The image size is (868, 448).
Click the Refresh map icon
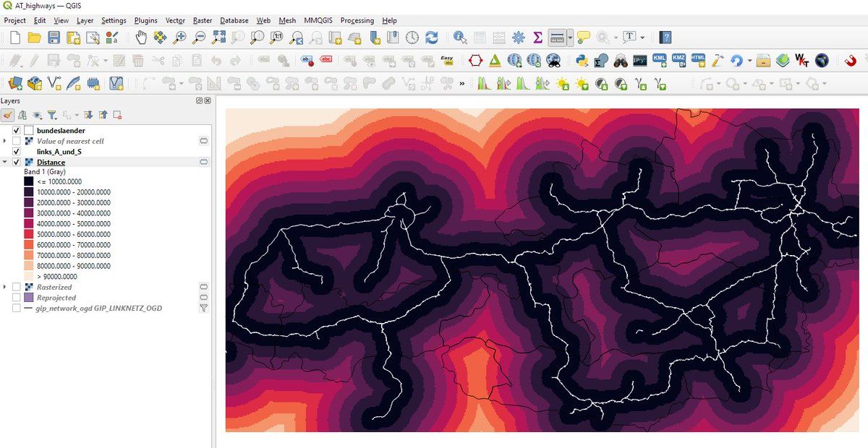coord(432,37)
